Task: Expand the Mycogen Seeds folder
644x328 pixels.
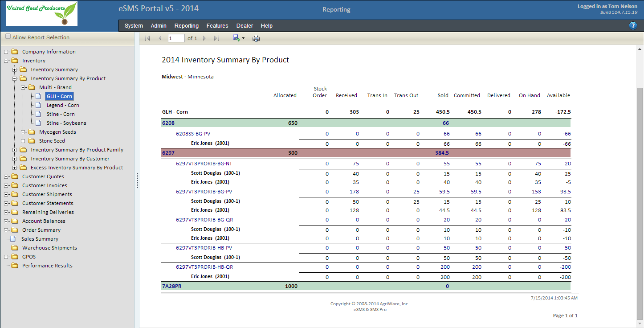Action: (24, 132)
